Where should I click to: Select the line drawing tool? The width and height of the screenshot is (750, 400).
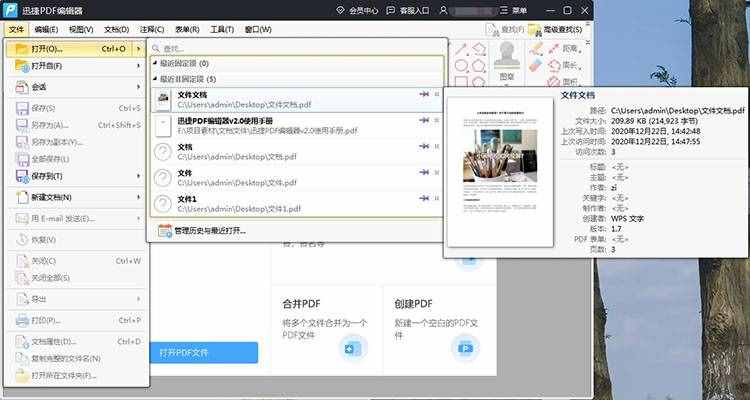coord(461,49)
